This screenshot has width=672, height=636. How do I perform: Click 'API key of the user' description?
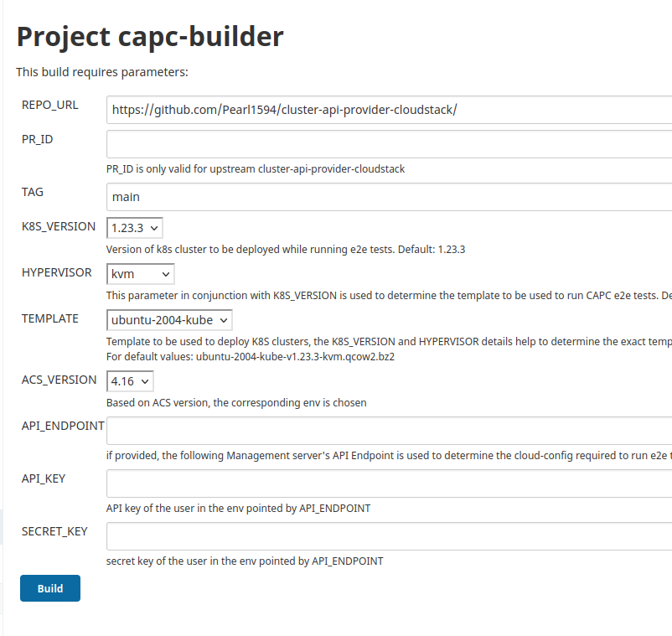pyautogui.click(x=238, y=509)
